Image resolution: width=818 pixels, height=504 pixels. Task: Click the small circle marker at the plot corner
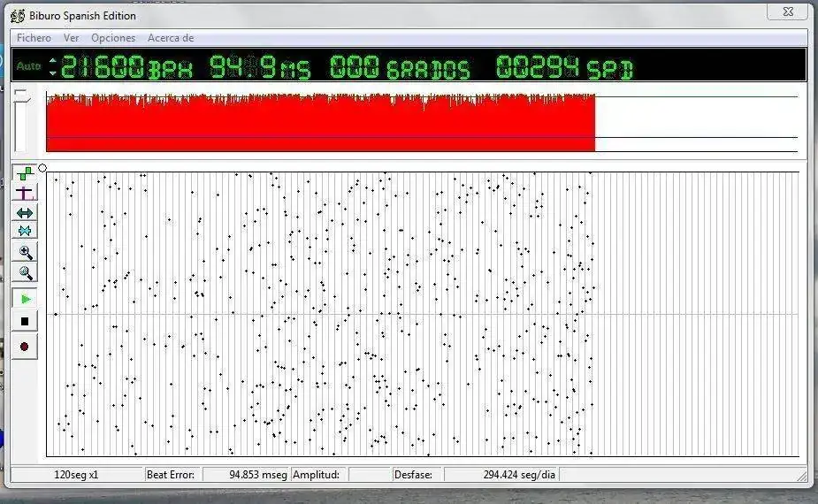(x=42, y=168)
